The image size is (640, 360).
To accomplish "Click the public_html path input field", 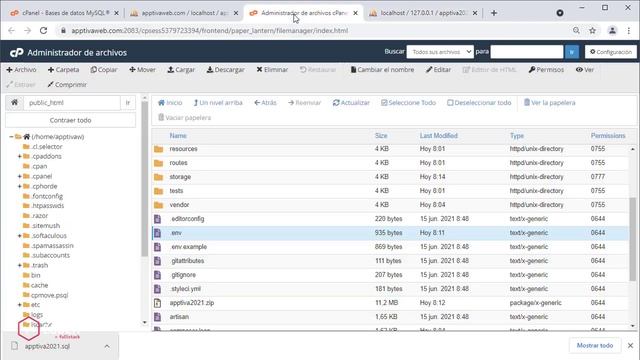I will click(x=72, y=103).
